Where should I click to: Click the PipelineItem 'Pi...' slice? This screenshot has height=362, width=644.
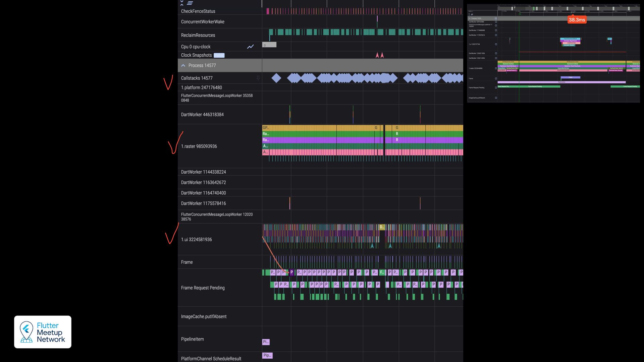pyautogui.click(x=266, y=342)
